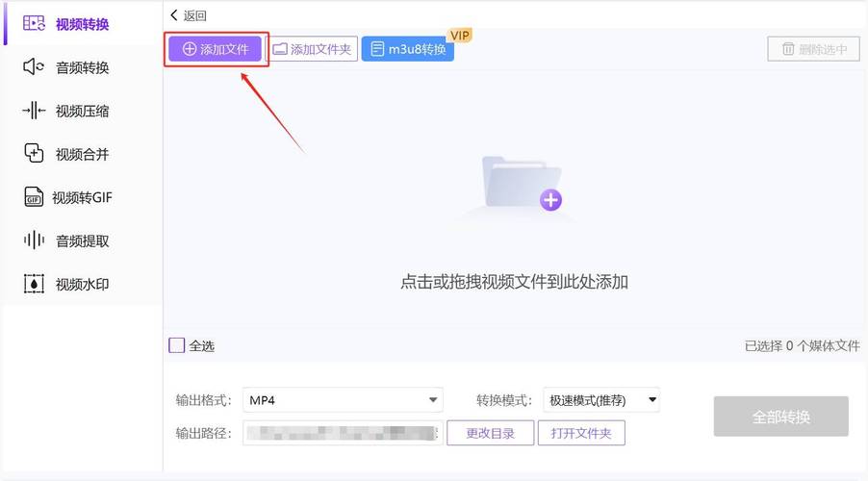Click the 全部转换 button

tap(781, 417)
